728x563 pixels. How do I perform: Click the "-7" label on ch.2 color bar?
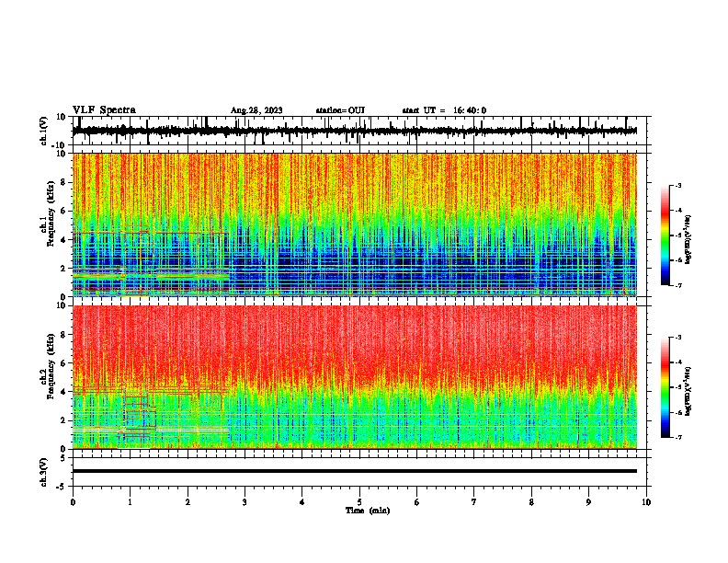[677, 437]
